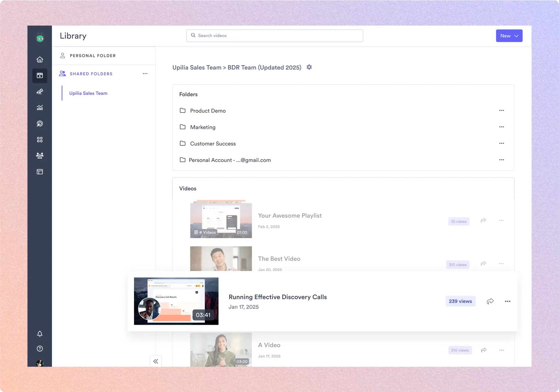Click the telescope icon in sidebar
The image size is (559, 392).
(40, 92)
